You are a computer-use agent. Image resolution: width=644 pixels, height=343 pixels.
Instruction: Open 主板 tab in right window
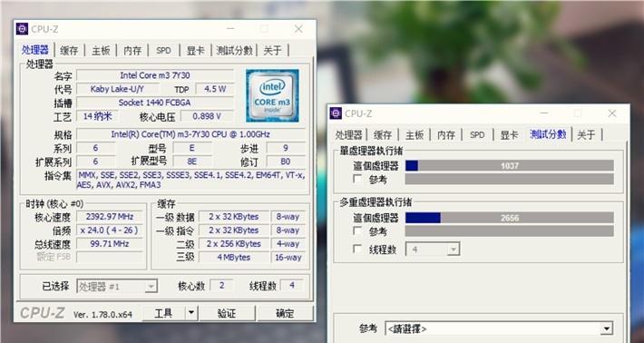click(x=415, y=134)
